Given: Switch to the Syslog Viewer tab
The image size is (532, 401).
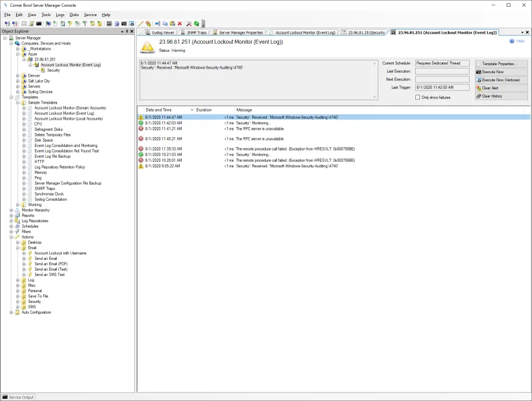Looking at the screenshot, I should 160,33.
